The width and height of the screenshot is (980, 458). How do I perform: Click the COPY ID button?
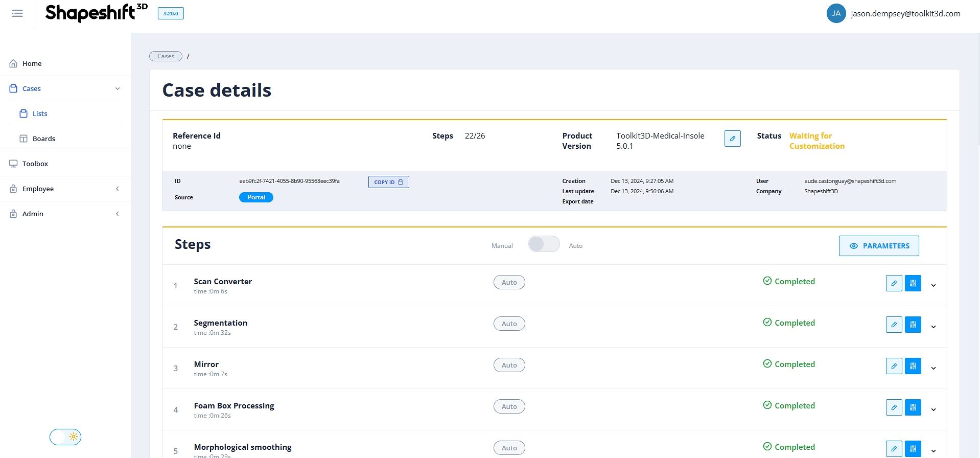[x=388, y=182]
